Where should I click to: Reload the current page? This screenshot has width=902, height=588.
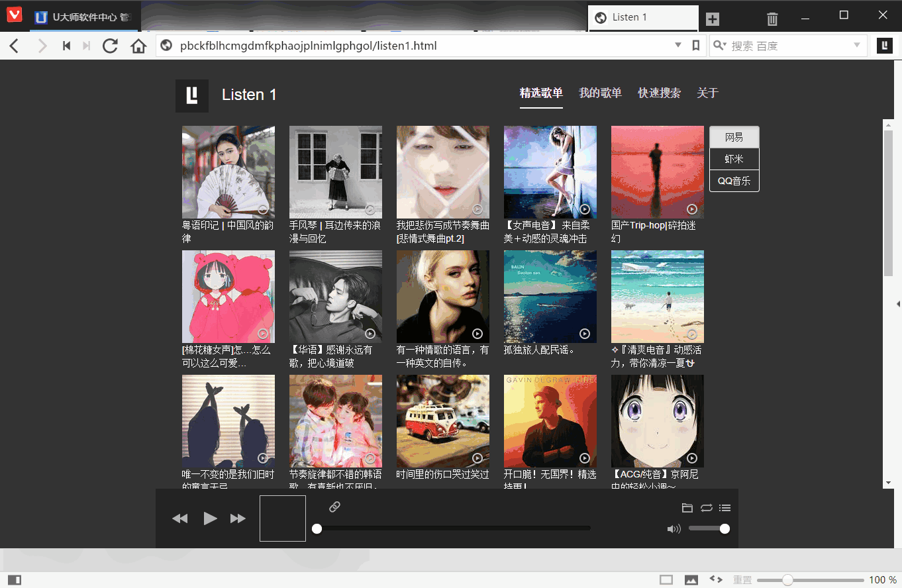pyautogui.click(x=110, y=46)
